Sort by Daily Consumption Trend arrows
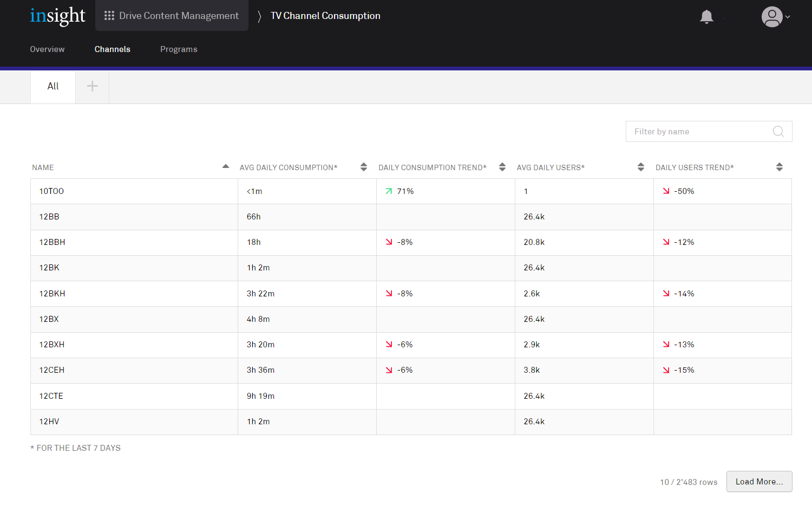 point(502,167)
